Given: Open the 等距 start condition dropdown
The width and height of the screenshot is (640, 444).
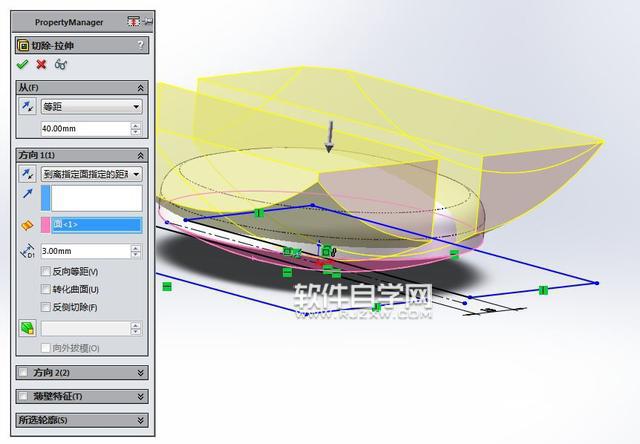Looking at the screenshot, I should click(x=92, y=107).
